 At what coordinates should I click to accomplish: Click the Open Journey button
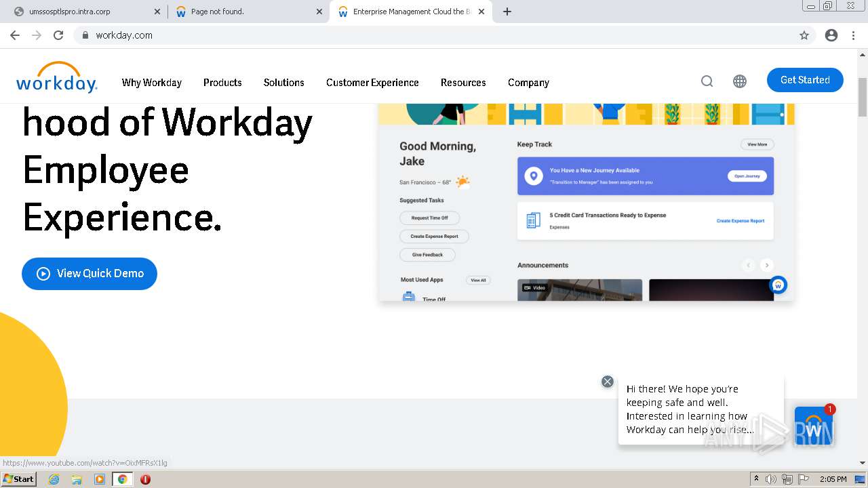(747, 176)
